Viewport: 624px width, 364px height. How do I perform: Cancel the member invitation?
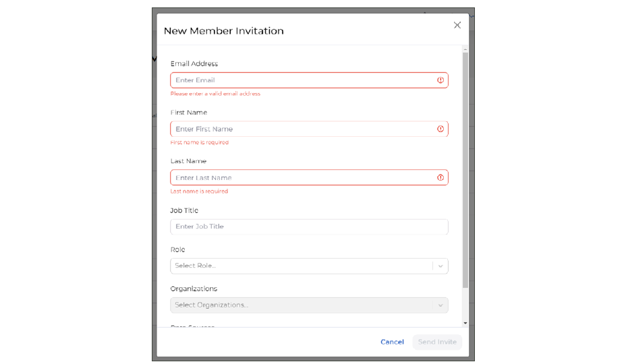pyautogui.click(x=392, y=342)
